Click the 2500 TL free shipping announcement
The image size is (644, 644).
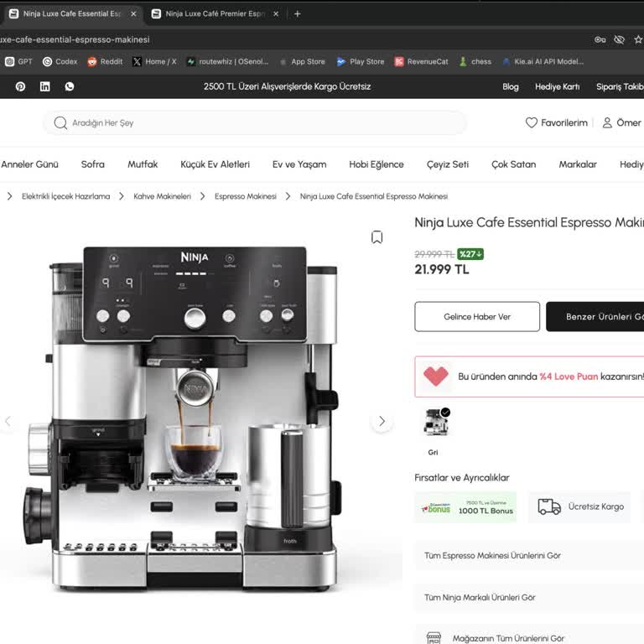point(287,86)
